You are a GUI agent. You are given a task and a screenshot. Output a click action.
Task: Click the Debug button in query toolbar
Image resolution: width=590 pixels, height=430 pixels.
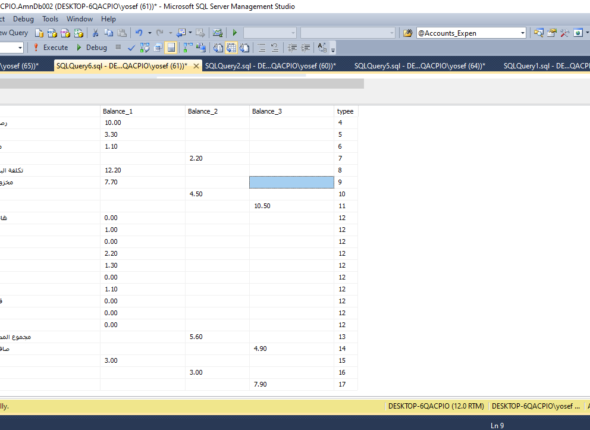click(92, 48)
